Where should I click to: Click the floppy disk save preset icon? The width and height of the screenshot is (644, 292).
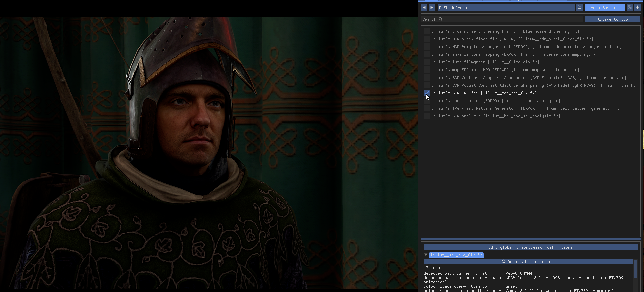630,7
